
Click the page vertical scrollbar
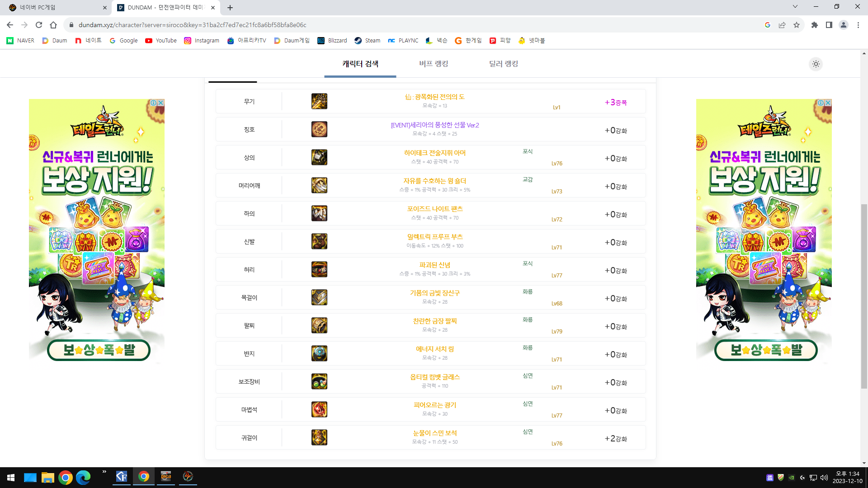pyautogui.click(x=864, y=296)
